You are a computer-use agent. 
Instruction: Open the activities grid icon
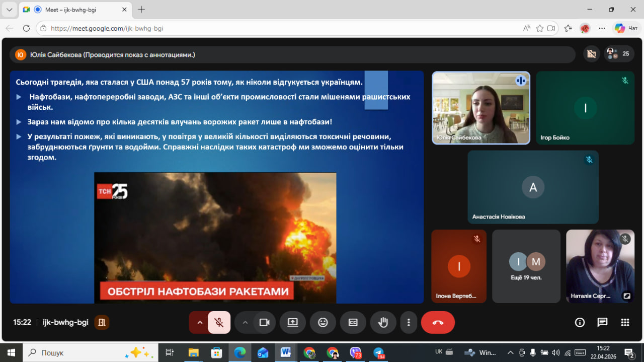coord(625,323)
